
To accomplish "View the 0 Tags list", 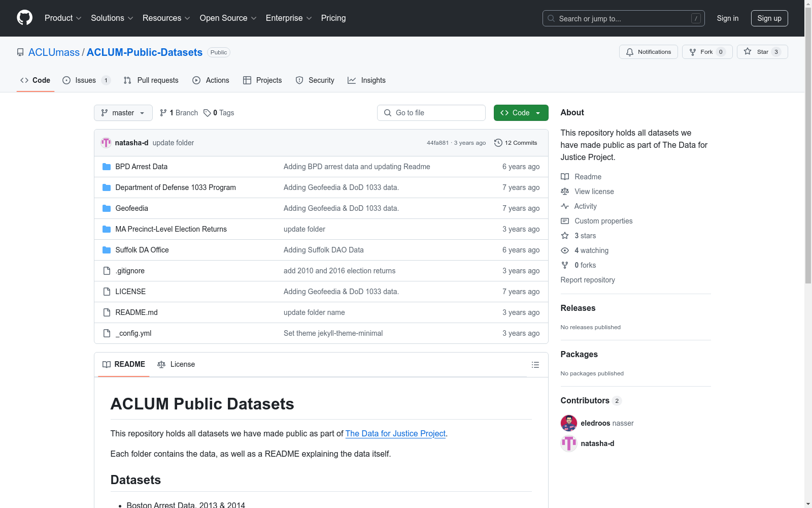I will pos(219,113).
